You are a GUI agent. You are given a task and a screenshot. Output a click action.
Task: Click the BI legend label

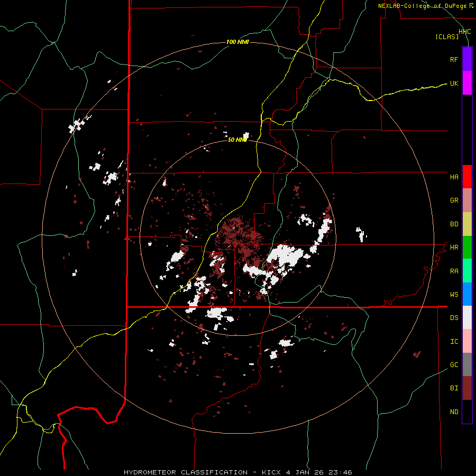click(454, 388)
